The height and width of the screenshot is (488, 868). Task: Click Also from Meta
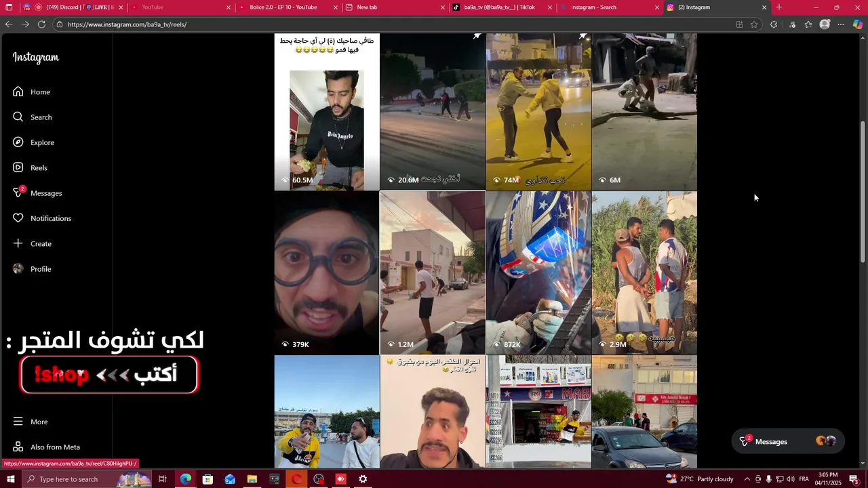click(x=46, y=447)
